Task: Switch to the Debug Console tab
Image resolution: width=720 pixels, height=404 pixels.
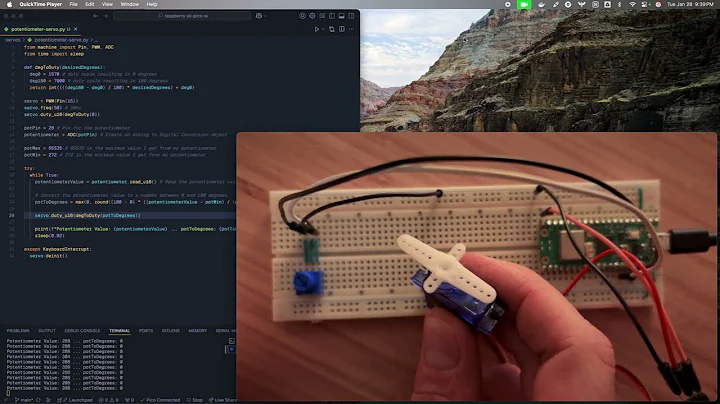Action: [x=82, y=331]
